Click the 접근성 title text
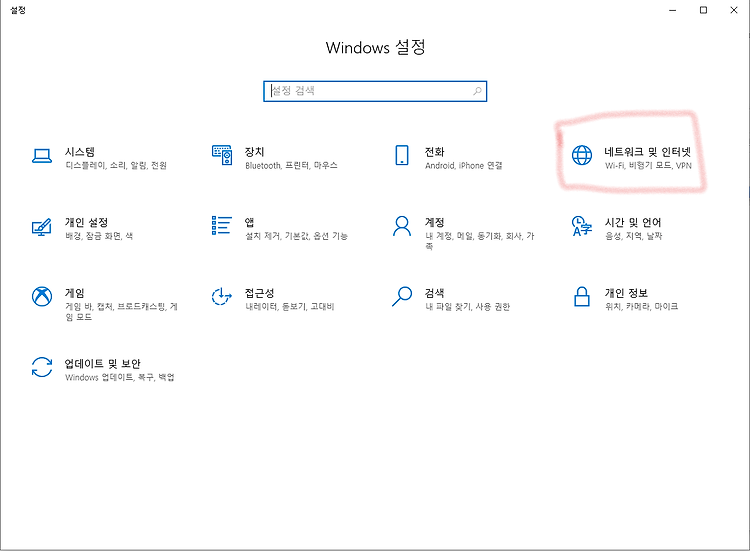The image size is (750, 551). (260, 293)
